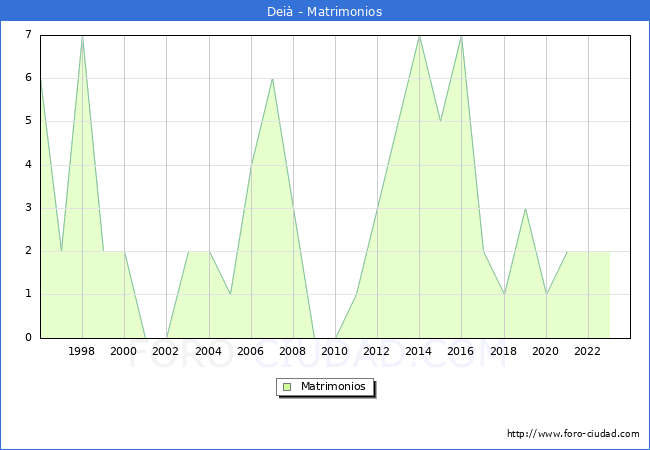Click the 2016 peak at value 7
This screenshot has height=450, width=650.
[461, 37]
